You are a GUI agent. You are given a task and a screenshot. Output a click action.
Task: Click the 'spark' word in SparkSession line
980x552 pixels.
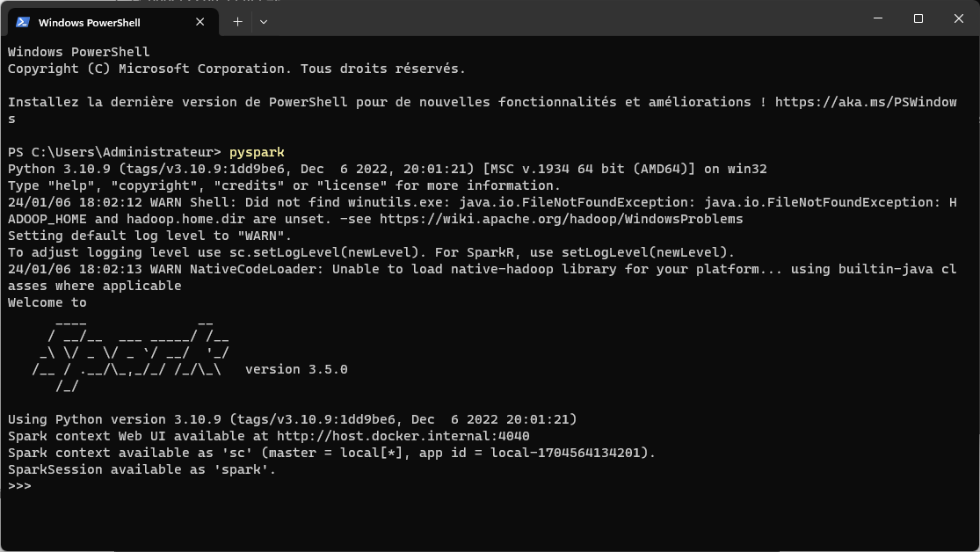coord(241,469)
